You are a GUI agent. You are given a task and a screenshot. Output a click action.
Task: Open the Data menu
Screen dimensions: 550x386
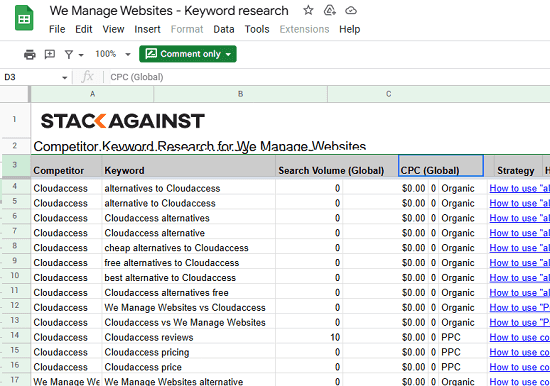coord(224,29)
